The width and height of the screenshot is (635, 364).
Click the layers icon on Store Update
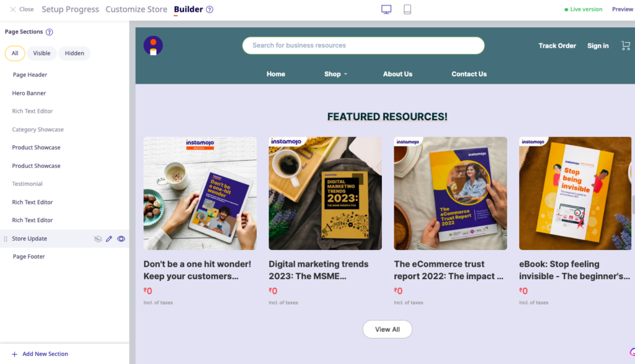97,239
